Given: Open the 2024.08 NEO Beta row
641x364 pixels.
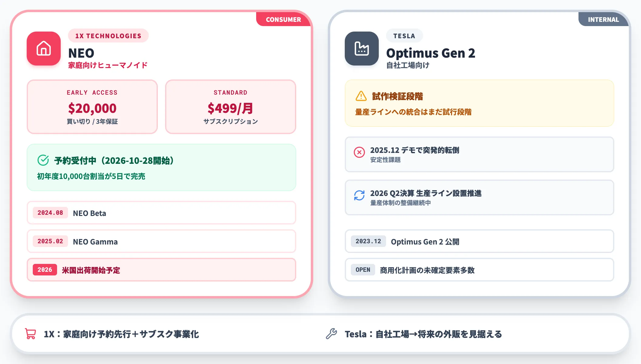Looking at the screenshot, I should pyautogui.click(x=161, y=213).
